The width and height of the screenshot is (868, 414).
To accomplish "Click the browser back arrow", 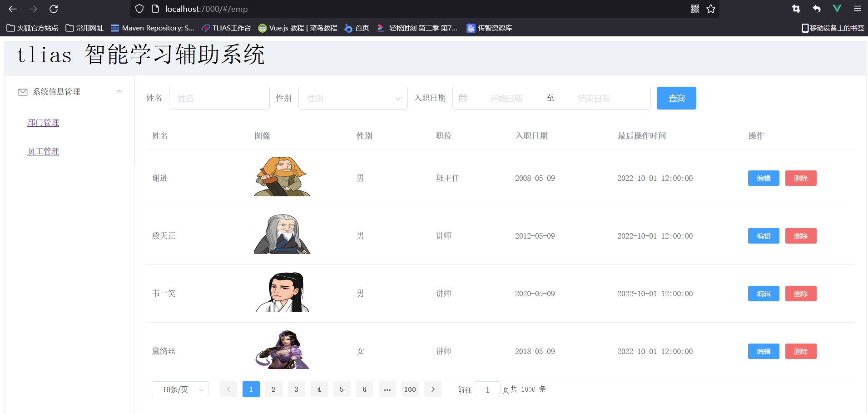I will [x=13, y=9].
